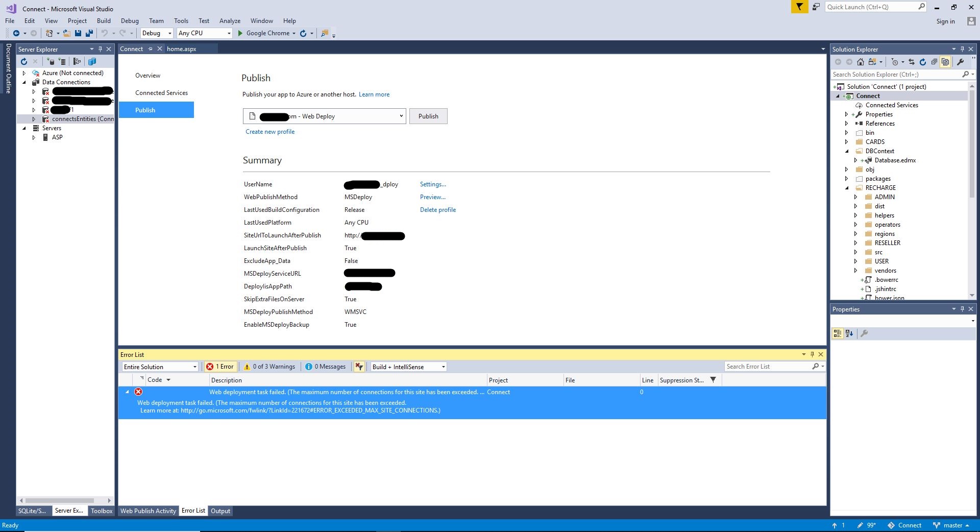
Task: Click Pending Changes Filter clock icon
Action: pyautogui.click(x=895, y=62)
